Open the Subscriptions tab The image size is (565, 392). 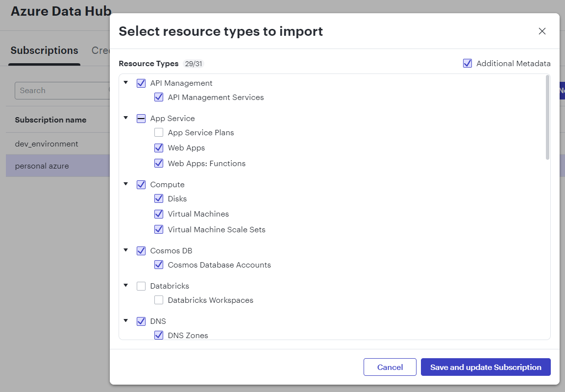[44, 50]
